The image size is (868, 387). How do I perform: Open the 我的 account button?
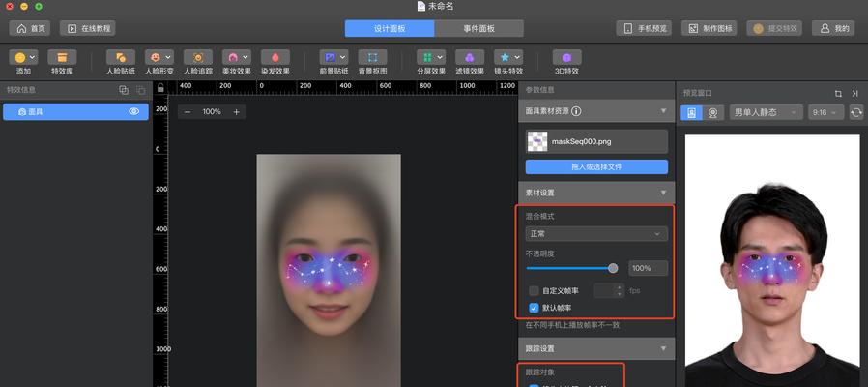tap(833, 28)
